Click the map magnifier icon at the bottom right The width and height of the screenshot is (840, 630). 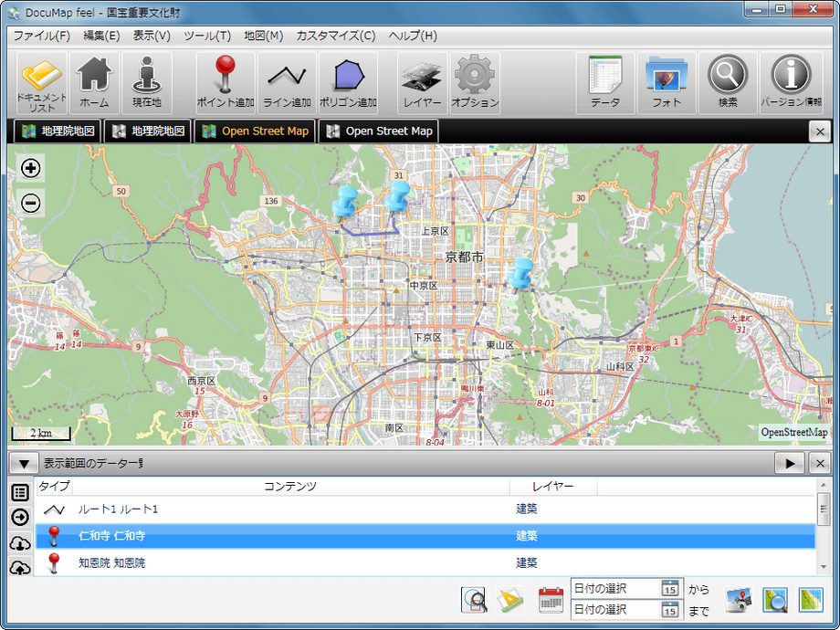pos(775,600)
